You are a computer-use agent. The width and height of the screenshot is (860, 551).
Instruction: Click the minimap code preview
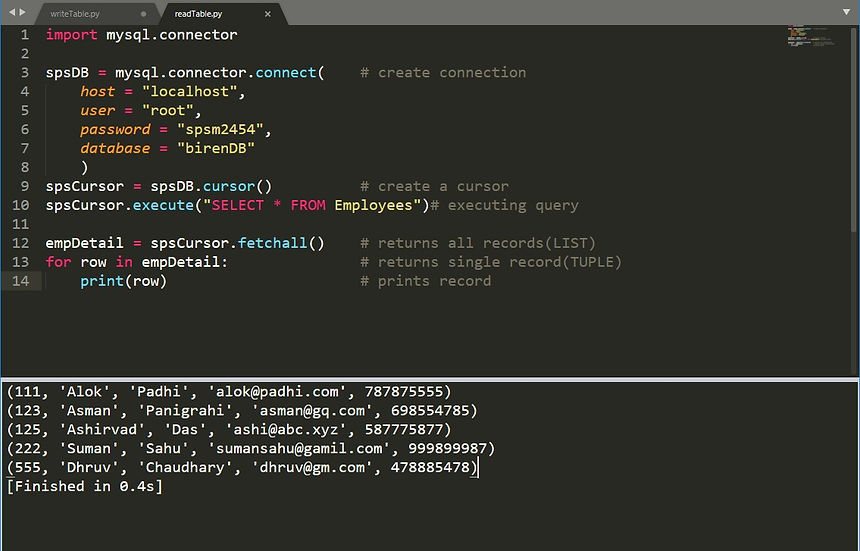click(812, 36)
